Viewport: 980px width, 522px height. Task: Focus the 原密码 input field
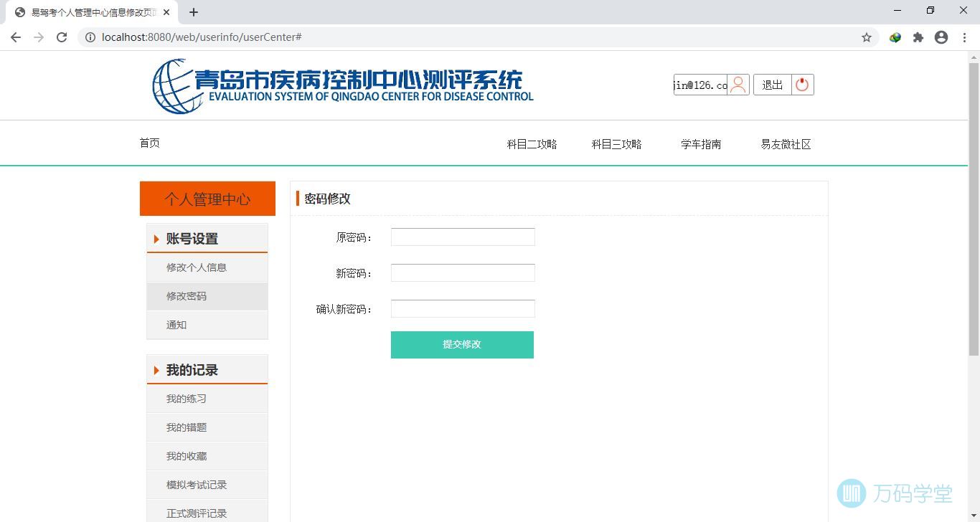click(463, 237)
